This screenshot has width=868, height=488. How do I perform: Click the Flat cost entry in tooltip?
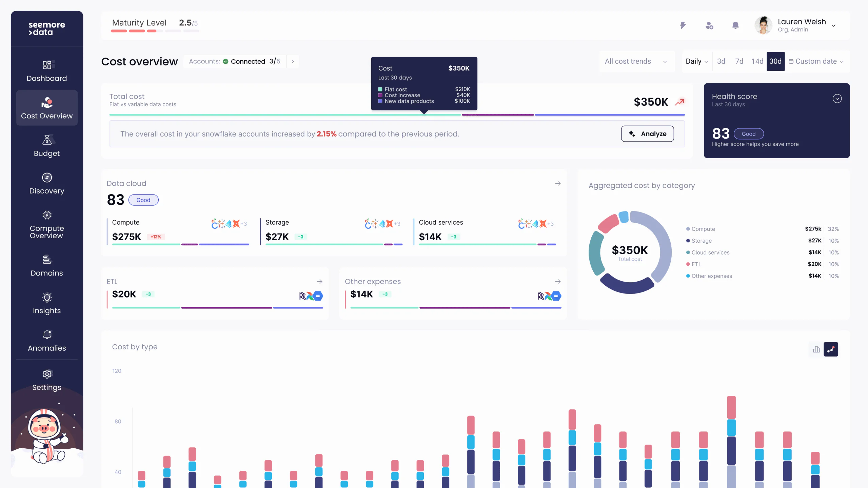[x=424, y=89]
